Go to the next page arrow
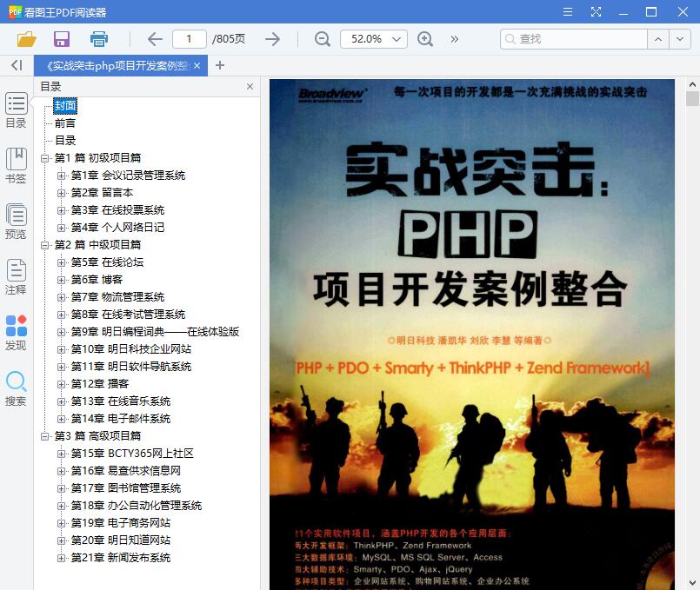This screenshot has height=590, width=700. tap(272, 39)
